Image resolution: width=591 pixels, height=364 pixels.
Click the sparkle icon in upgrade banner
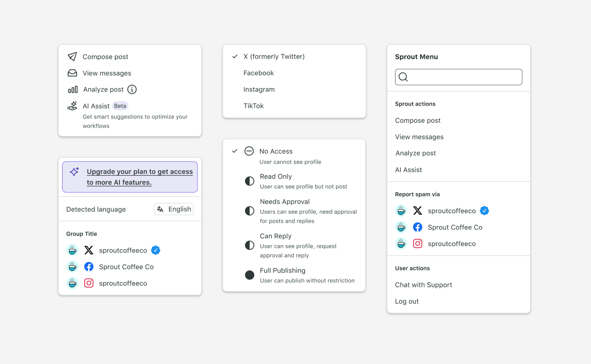click(x=74, y=172)
